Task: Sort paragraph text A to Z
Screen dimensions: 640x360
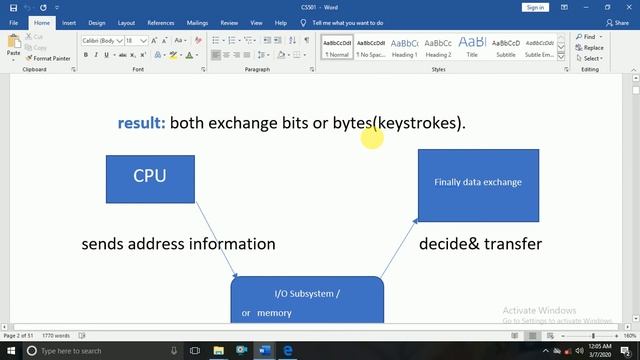Action: [x=292, y=40]
